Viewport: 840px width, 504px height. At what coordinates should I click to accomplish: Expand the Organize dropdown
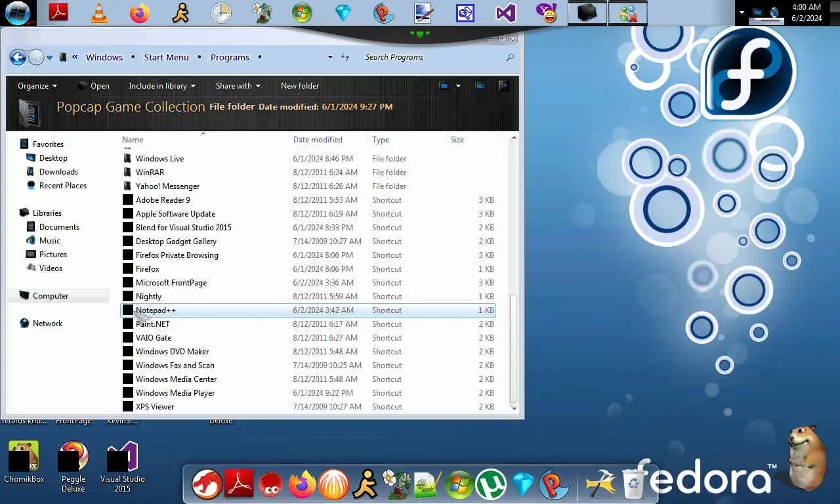point(37,86)
